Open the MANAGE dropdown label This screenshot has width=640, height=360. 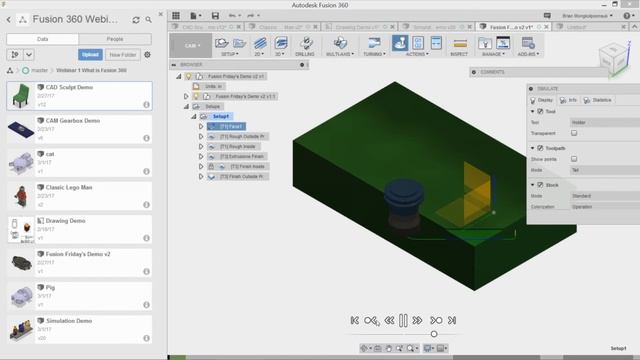point(493,54)
